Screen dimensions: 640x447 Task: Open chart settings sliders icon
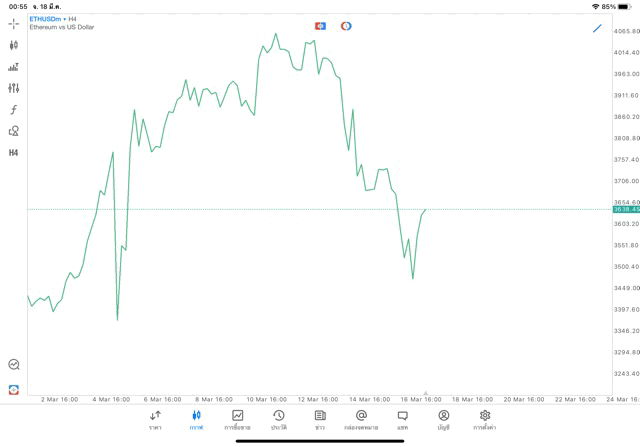click(x=14, y=88)
